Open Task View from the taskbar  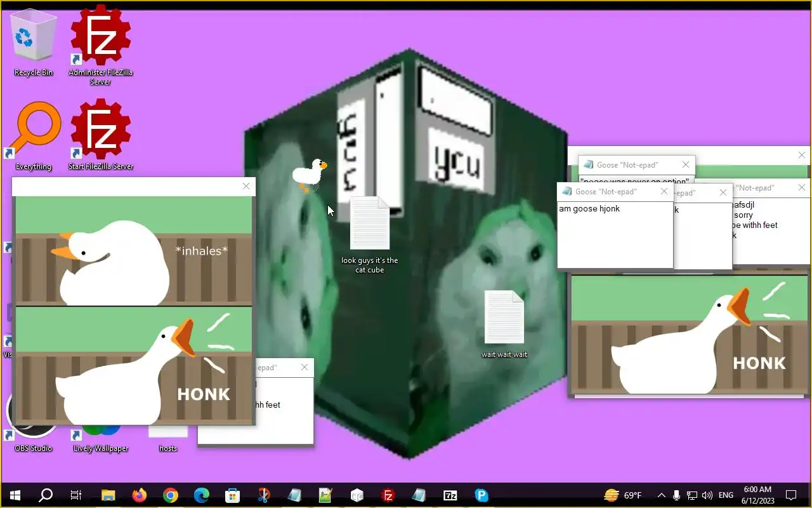(76, 495)
